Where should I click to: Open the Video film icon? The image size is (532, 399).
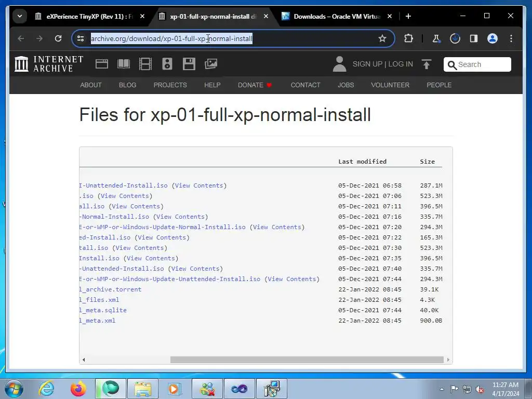(145, 64)
